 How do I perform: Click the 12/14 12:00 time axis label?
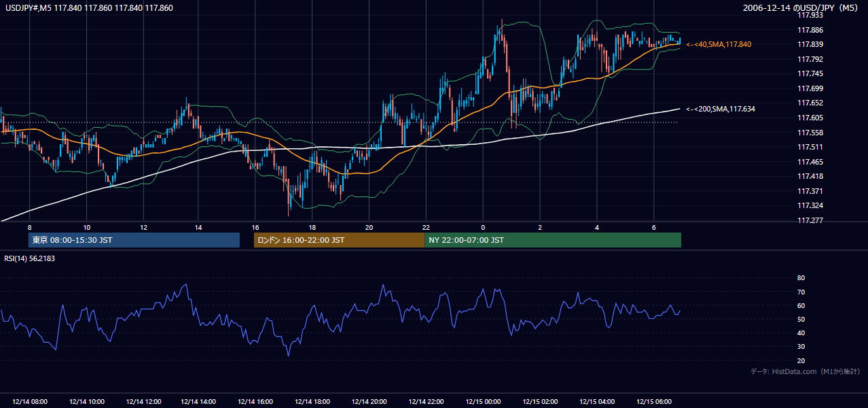(x=143, y=402)
